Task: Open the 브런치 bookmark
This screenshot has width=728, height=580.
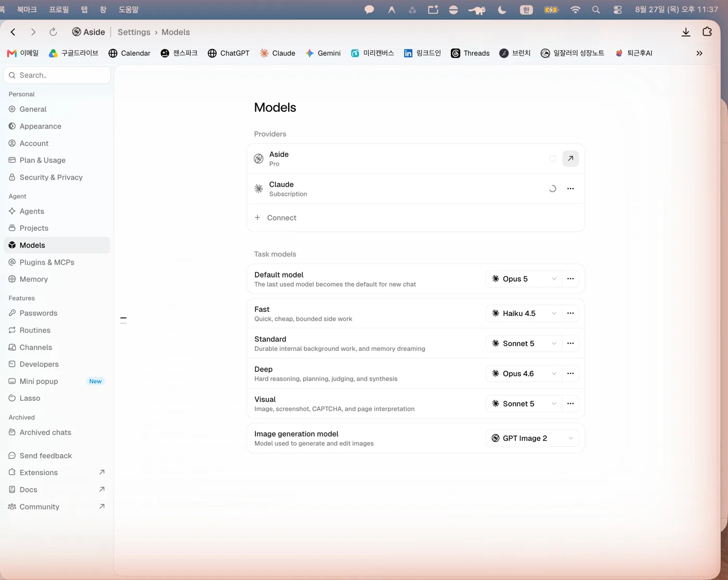Action: [x=515, y=53]
